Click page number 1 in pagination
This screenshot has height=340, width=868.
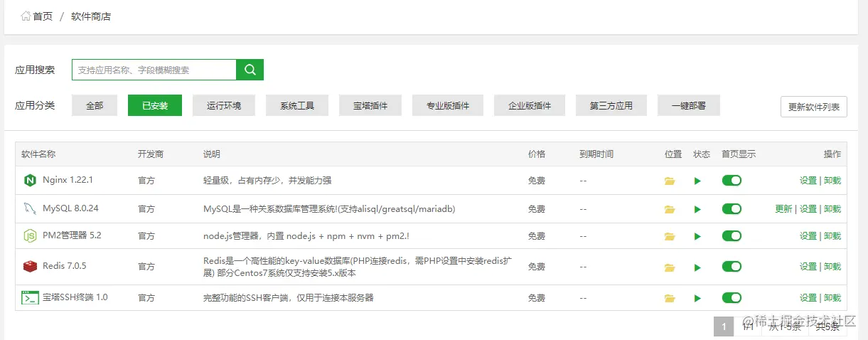[724, 326]
